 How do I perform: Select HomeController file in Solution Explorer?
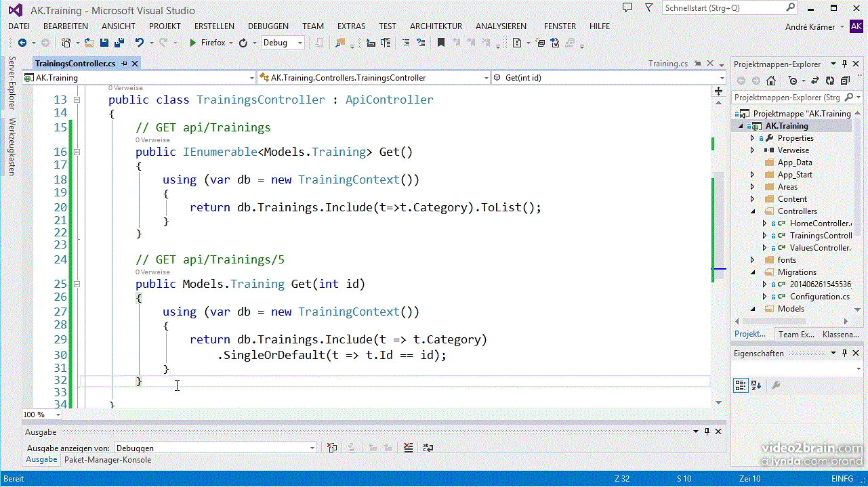point(819,224)
